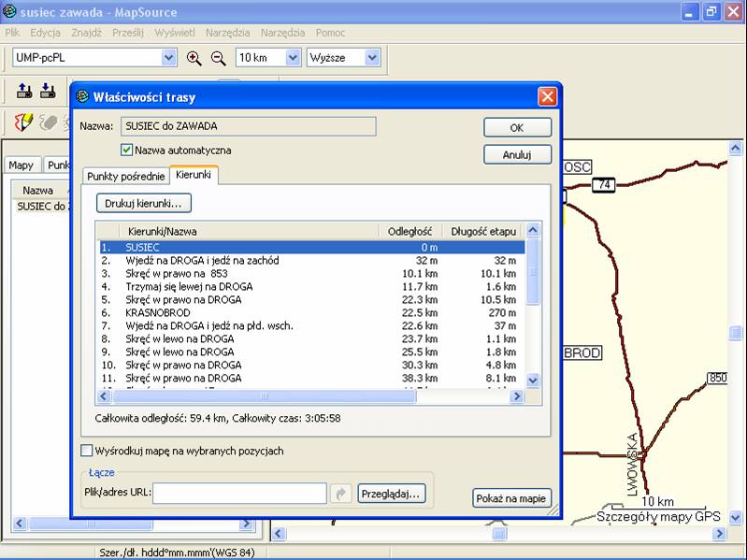
Task: Click Drukuj kierunki button
Action: pos(143,203)
